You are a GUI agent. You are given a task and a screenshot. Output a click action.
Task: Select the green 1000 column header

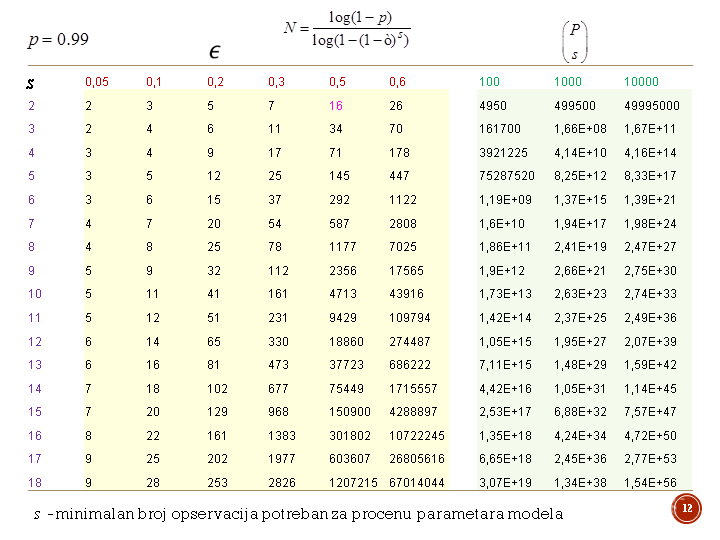568,82
